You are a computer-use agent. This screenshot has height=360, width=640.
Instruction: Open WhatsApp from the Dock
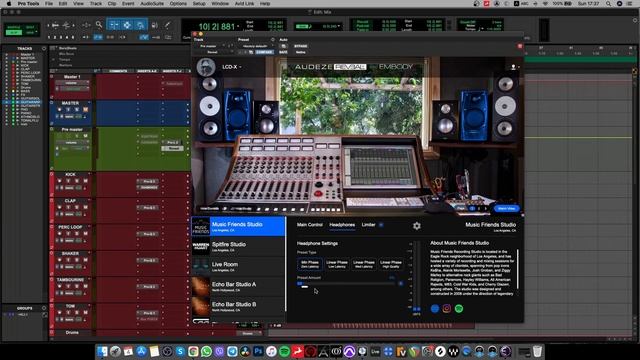click(206, 351)
